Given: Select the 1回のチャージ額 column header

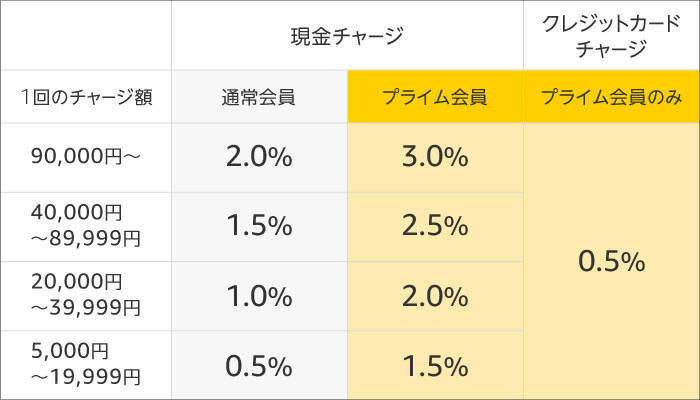Looking at the screenshot, I should pos(85,97).
